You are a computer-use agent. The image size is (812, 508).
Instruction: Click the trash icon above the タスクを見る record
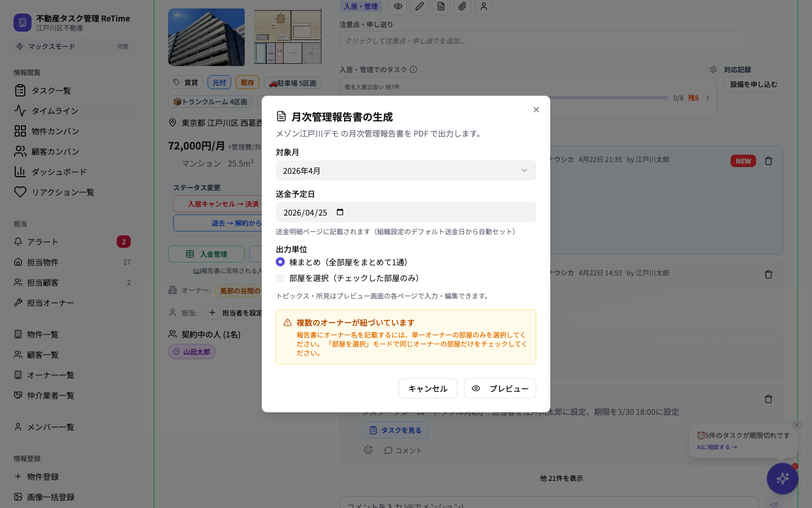coord(769,399)
